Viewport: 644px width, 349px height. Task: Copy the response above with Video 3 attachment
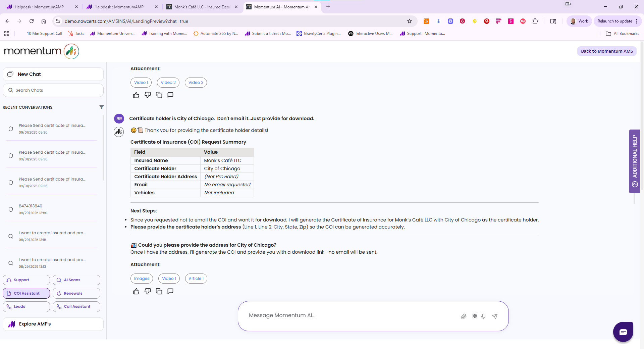[x=159, y=95]
